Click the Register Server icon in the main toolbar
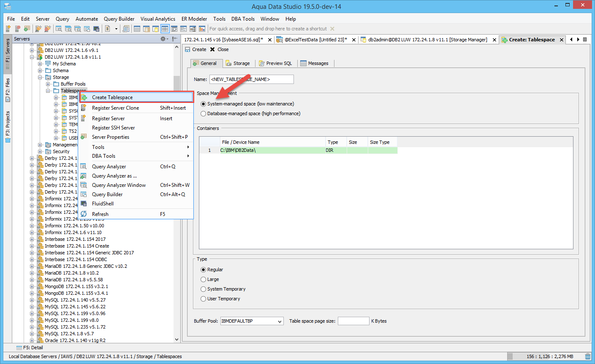This screenshot has width=595, height=364. click(8, 29)
